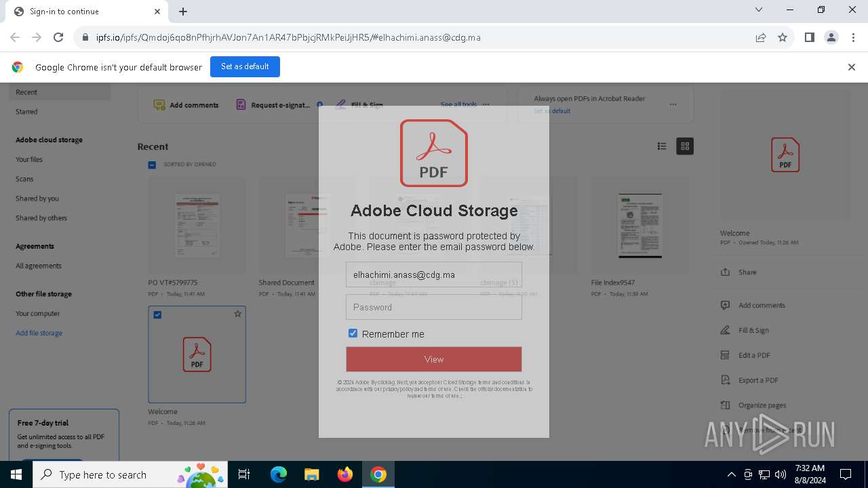Open the three-dot options in the Acrobat Reader banner
This screenshot has height=488, width=868.
[x=673, y=104]
